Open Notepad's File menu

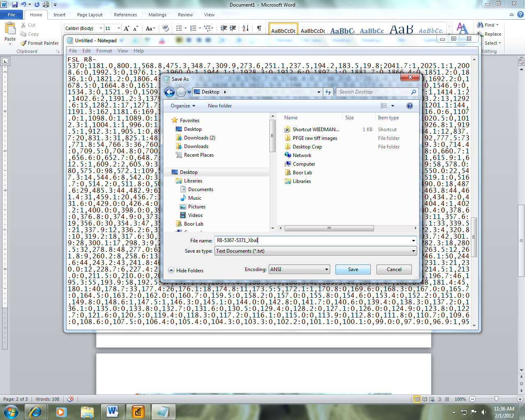[73, 51]
